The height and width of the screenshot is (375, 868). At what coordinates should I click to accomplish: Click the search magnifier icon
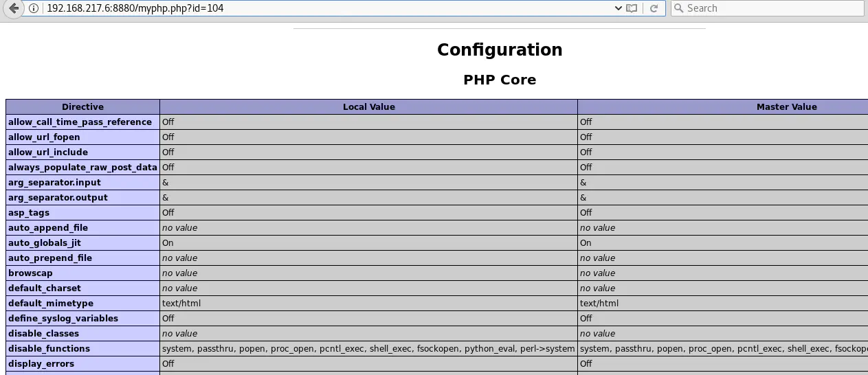(x=679, y=8)
